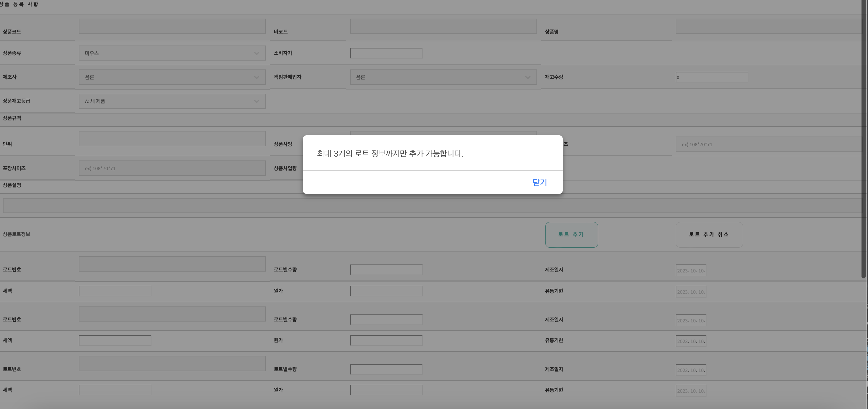
Task: Open the 상품종류 dropdown showing 마우스
Action: click(172, 53)
